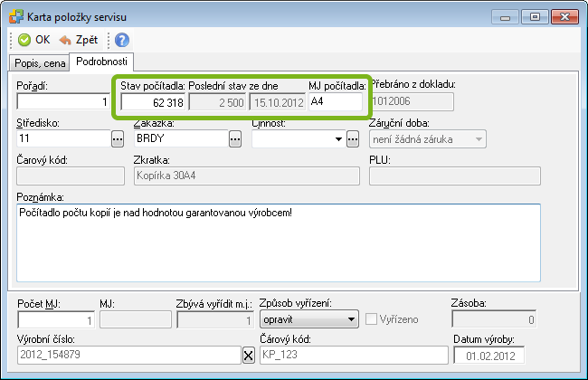Click the app icon in title bar
This screenshot has width=588, height=380.
[16, 17]
